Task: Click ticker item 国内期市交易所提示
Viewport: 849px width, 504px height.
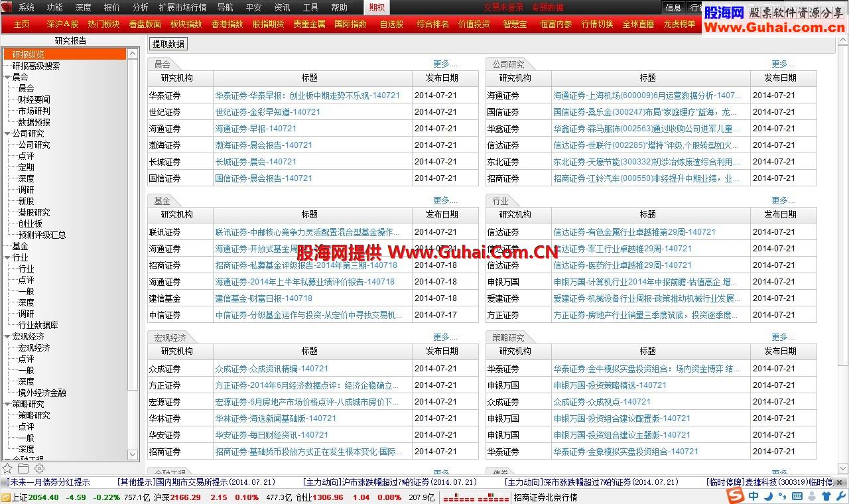Action: [195, 483]
